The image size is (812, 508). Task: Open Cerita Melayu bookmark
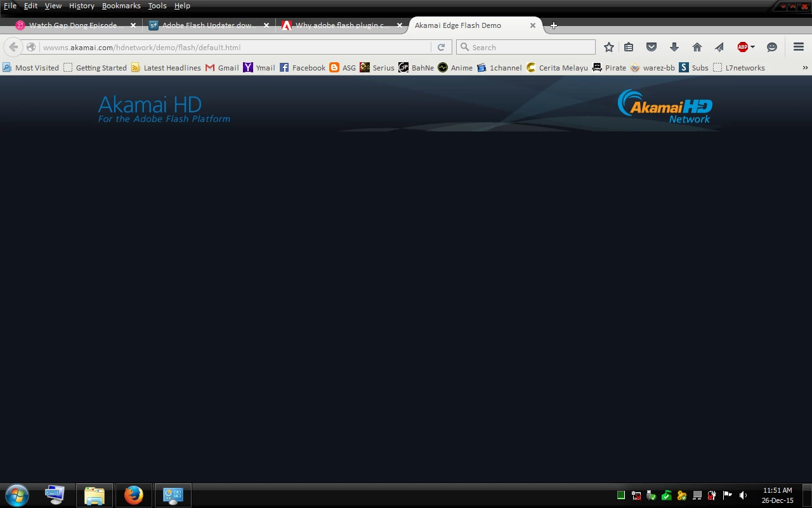click(x=557, y=67)
